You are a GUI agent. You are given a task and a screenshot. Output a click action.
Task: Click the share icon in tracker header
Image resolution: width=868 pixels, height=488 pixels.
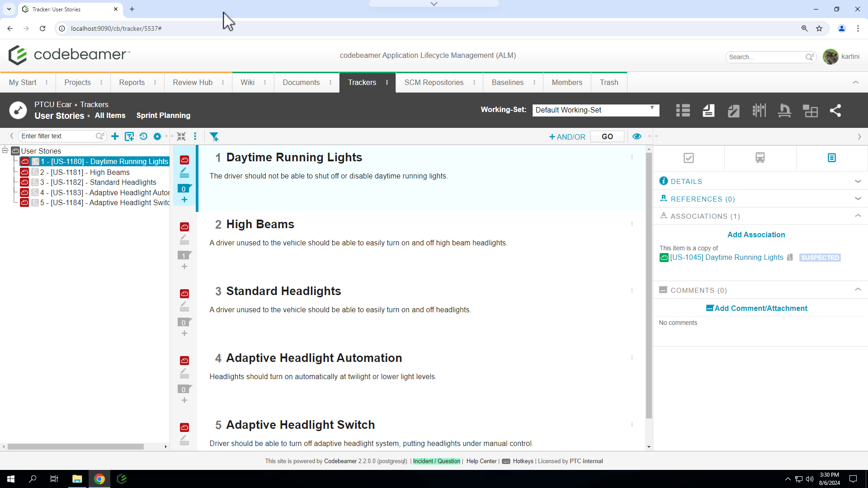click(835, 111)
